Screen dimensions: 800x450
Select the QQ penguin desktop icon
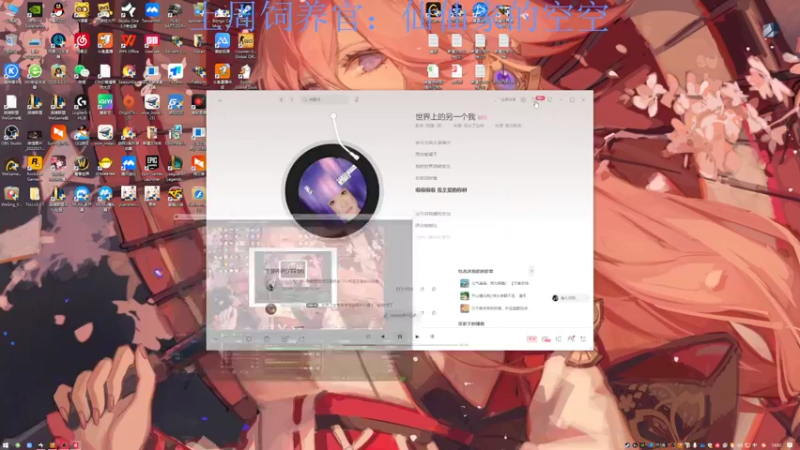(58, 14)
